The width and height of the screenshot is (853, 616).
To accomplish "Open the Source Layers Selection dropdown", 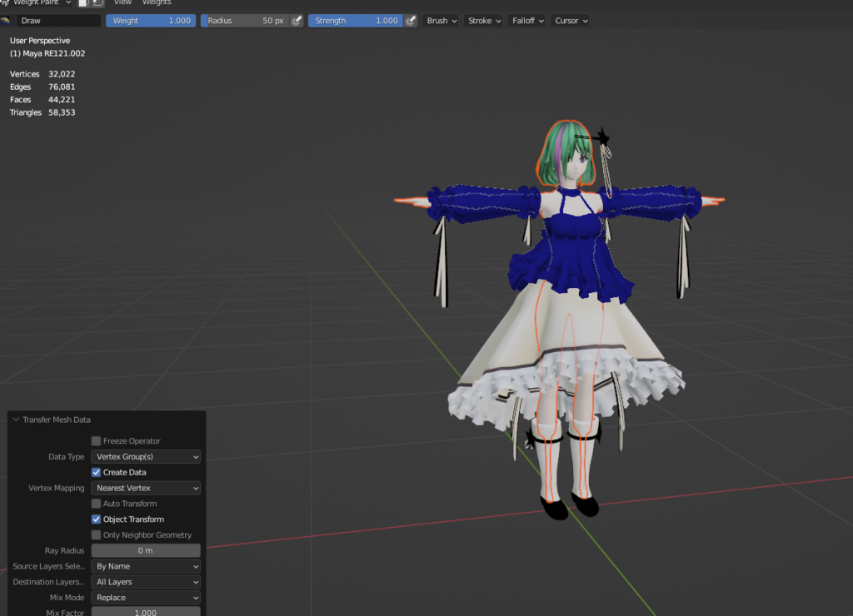I will tap(146, 567).
